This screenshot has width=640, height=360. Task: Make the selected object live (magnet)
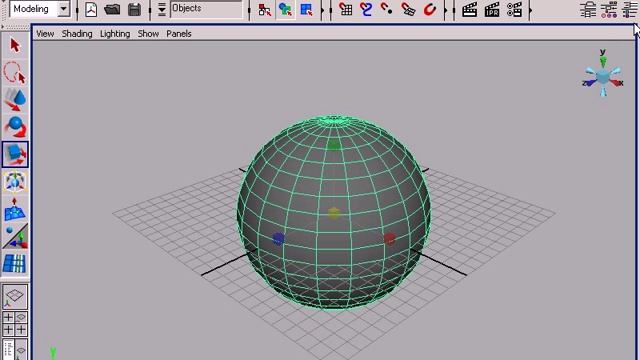click(430, 9)
